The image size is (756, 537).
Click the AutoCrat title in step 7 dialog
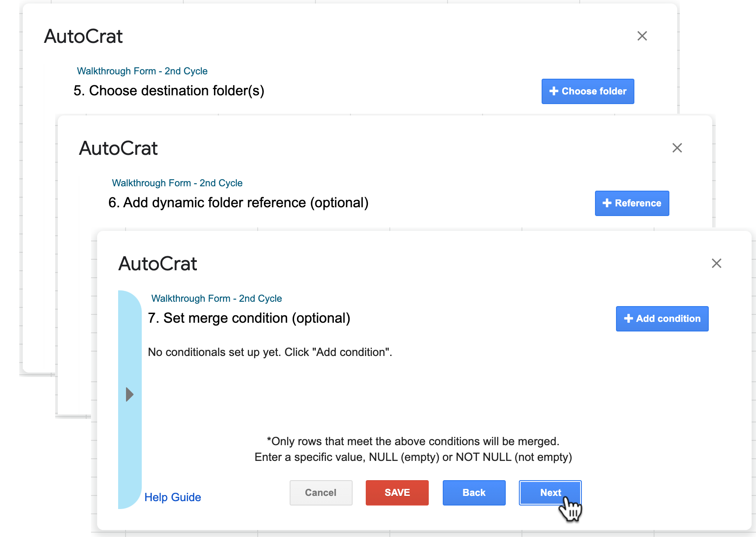point(158,263)
